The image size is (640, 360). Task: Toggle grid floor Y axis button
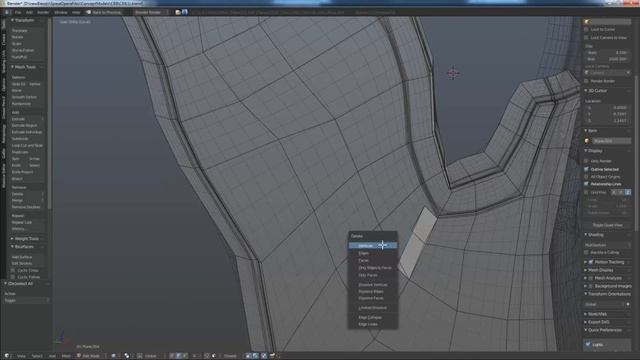[621, 192]
